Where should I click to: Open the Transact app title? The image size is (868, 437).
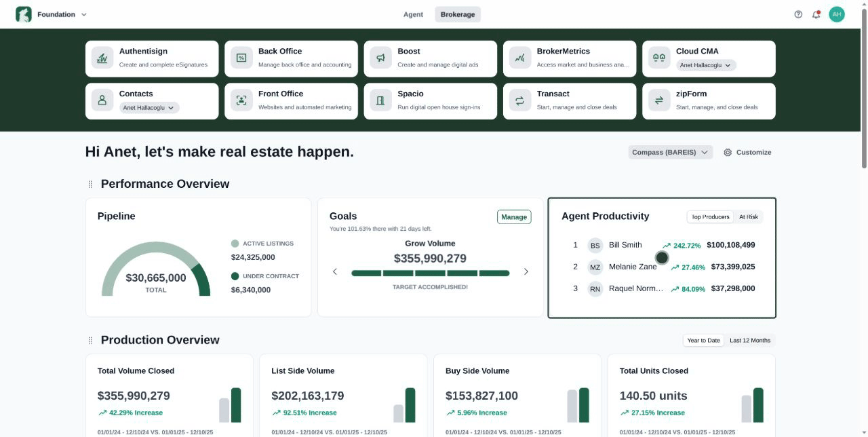pos(553,94)
